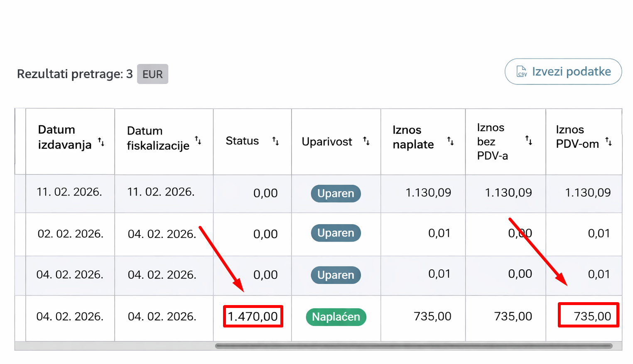The image size is (633, 364).
Task: Sort the Uparivost column via arrows
Action: (x=366, y=141)
